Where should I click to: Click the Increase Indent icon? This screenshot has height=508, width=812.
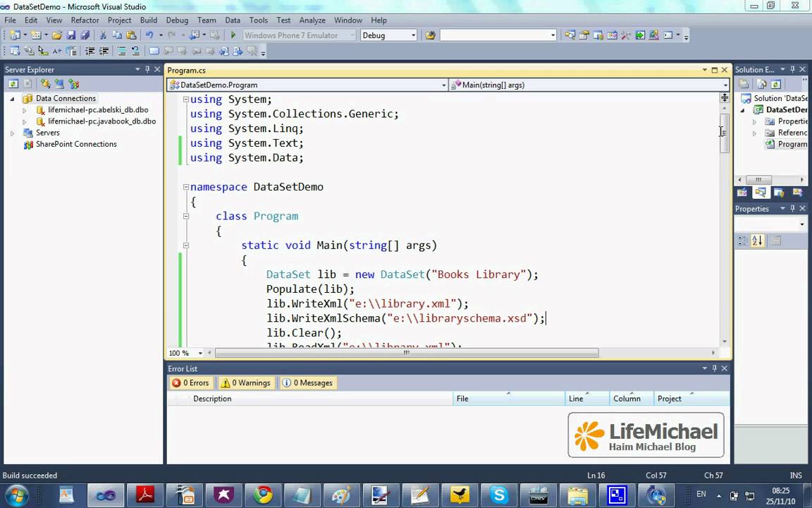(x=104, y=51)
